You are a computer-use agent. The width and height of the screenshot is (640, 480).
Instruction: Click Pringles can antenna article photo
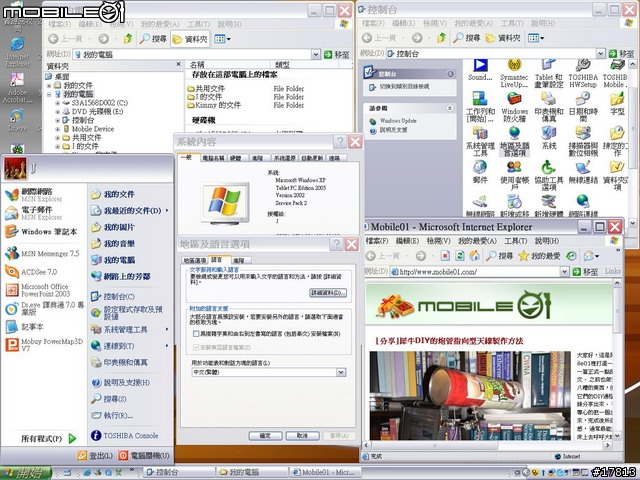coord(470,395)
